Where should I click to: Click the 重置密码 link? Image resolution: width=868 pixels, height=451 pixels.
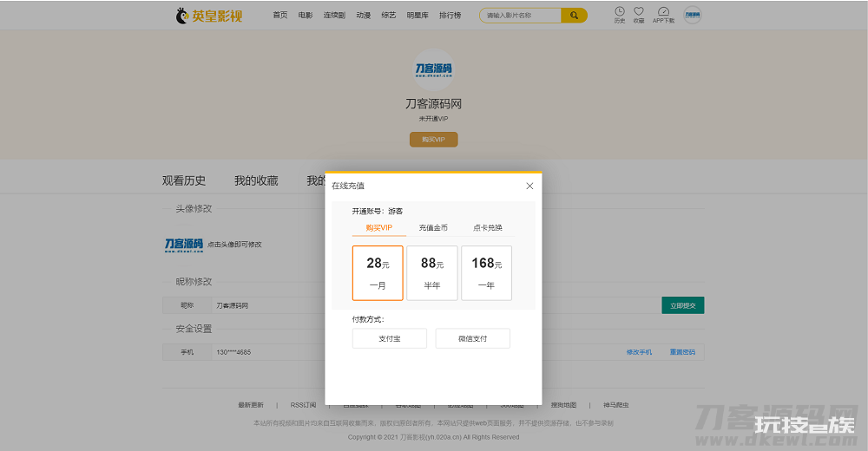click(x=682, y=352)
